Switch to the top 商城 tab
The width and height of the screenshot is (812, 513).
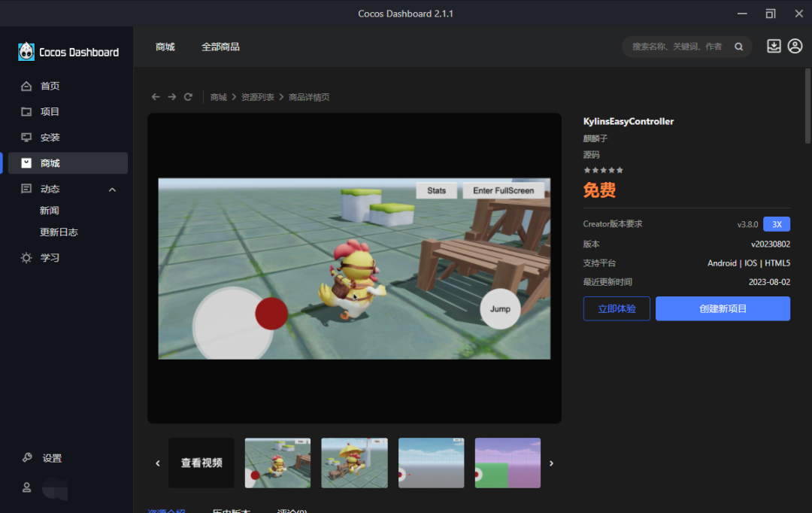click(165, 47)
